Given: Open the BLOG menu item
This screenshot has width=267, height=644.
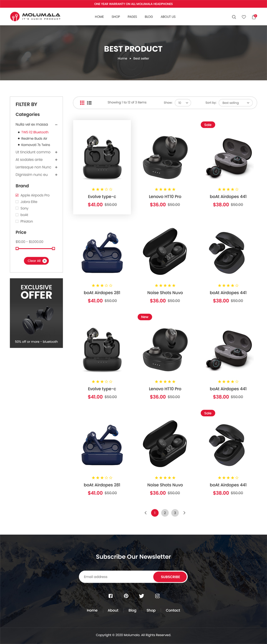Looking at the screenshot, I should point(149,17).
